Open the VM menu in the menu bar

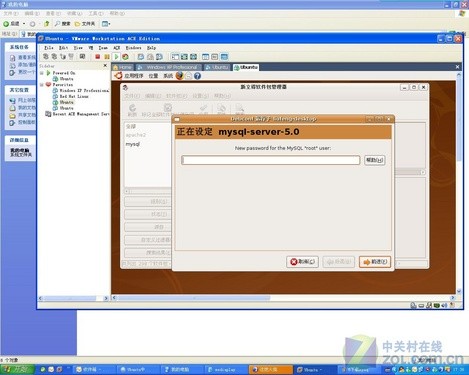tap(91, 48)
